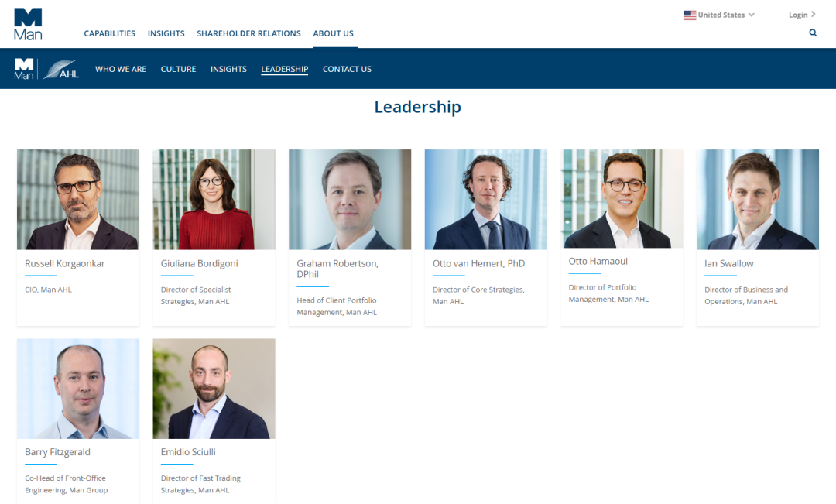
Task: Open the Shareholder Relations menu
Action: [248, 33]
